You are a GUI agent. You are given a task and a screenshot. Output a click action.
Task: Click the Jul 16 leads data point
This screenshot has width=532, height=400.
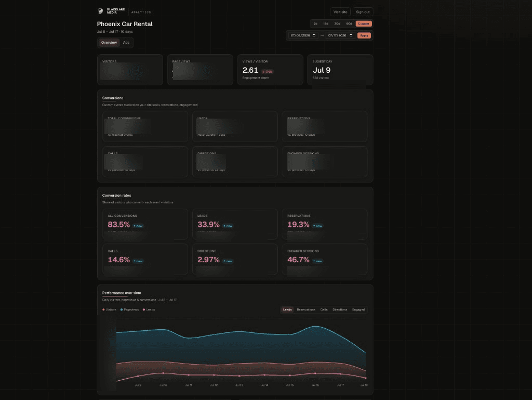click(315, 373)
